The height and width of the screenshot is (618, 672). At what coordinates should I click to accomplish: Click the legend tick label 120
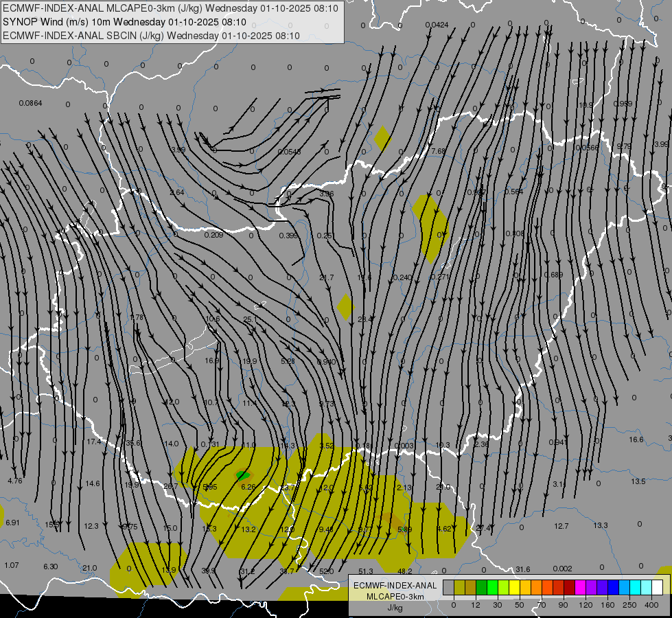(586, 605)
